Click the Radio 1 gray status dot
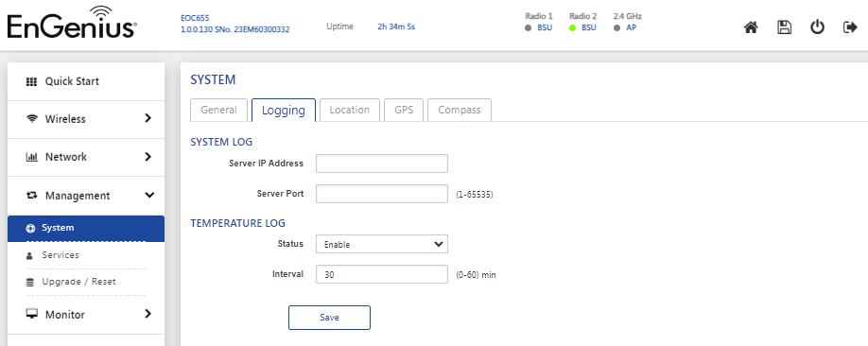The width and height of the screenshot is (868, 346). click(529, 27)
